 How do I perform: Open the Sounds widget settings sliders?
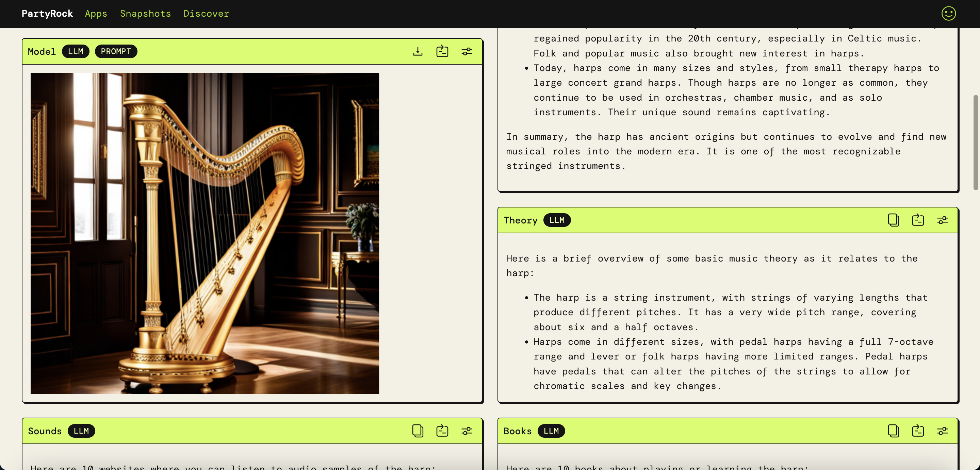(467, 431)
